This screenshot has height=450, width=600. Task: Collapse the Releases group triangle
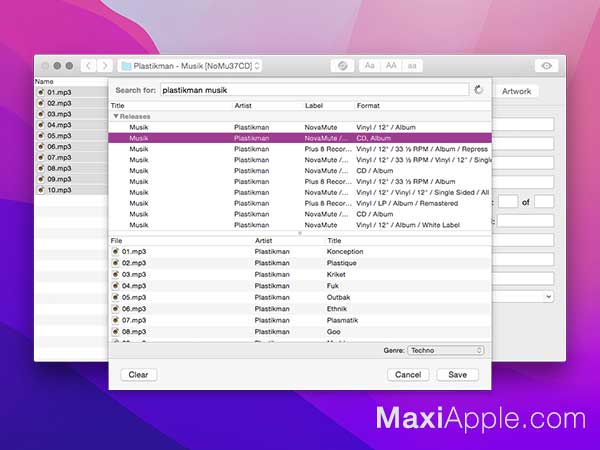(x=116, y=116)
